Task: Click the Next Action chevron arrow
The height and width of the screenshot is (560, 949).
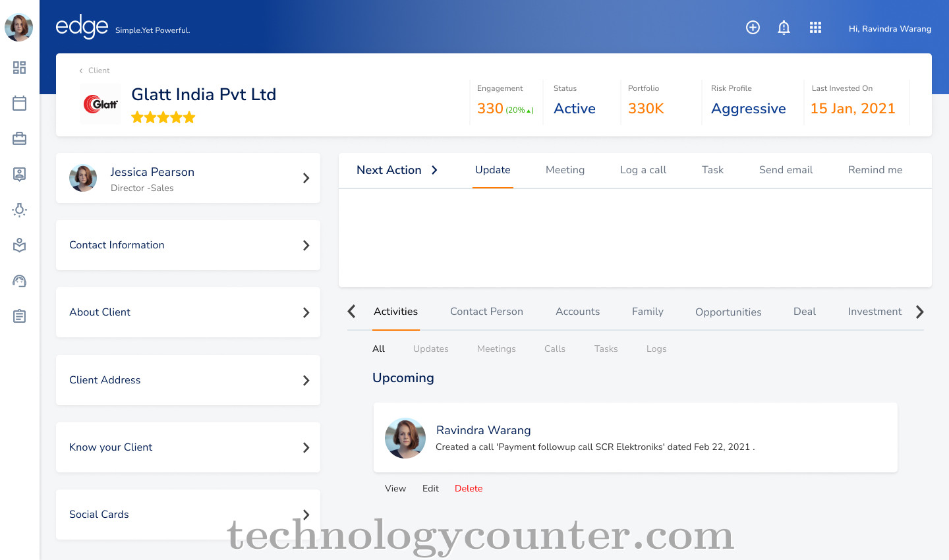Action: (434, 170)
